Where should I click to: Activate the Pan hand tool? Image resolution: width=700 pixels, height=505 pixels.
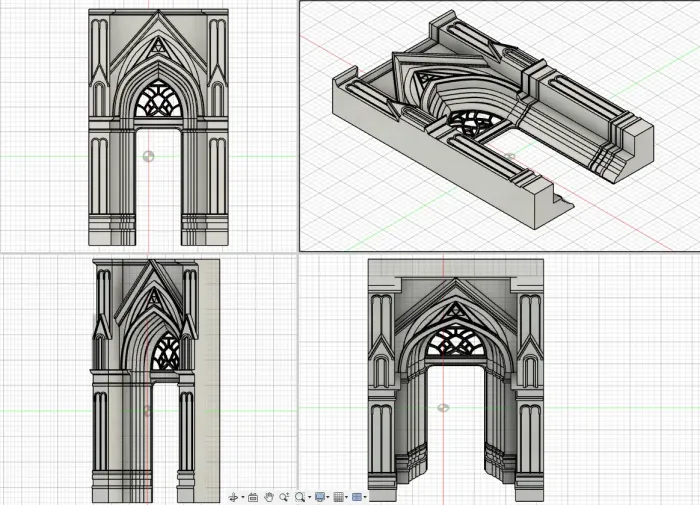(x=269, y=497)
